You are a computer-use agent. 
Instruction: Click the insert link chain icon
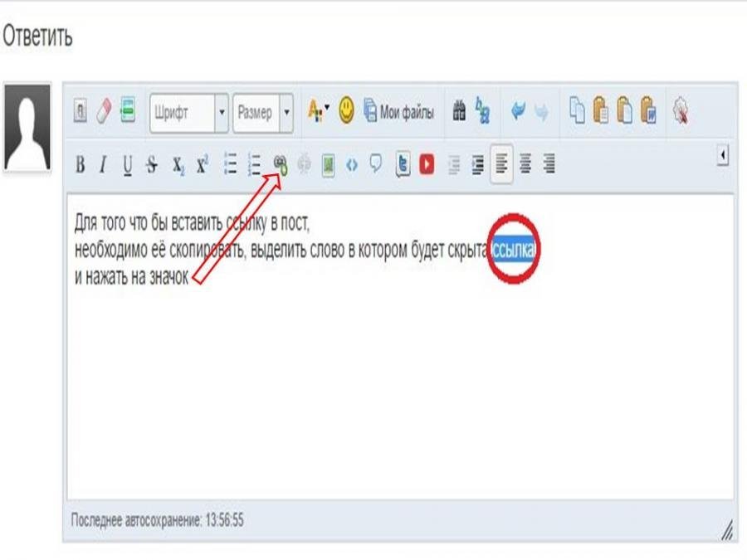coord(281,165)
